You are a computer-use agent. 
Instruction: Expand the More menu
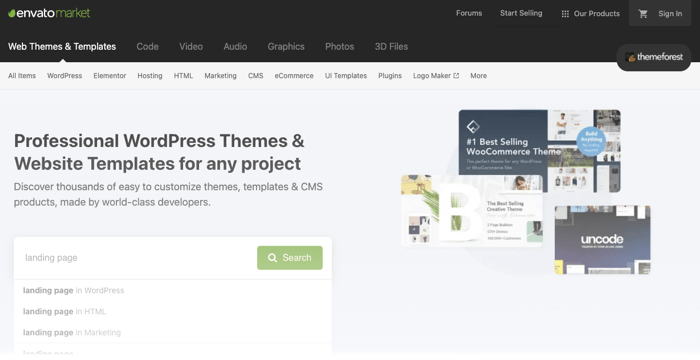coord(478,76)
